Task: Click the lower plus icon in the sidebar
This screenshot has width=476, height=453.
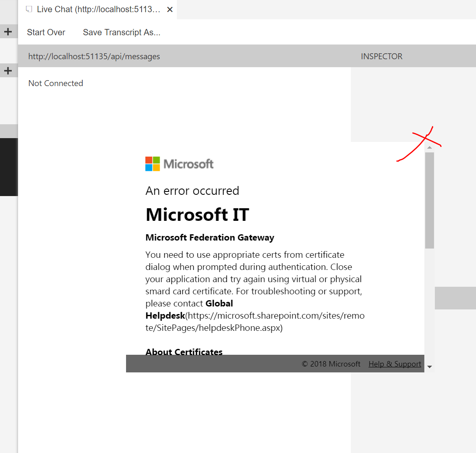Action: pyautogui.click(x=8, y=70)
